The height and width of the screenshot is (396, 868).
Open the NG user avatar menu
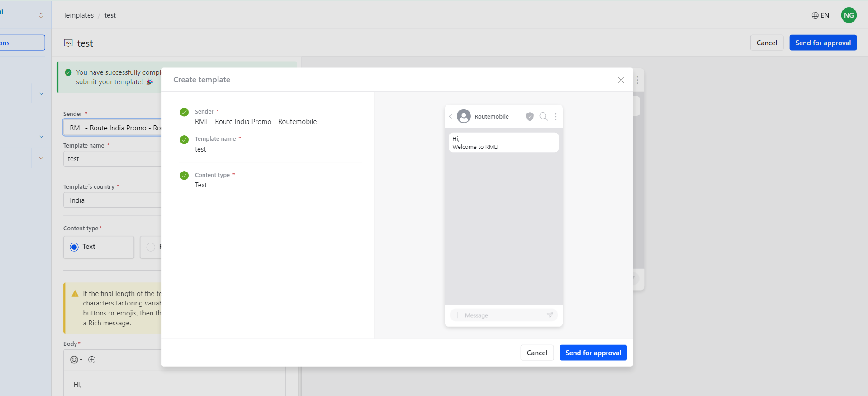click(849, 15)
